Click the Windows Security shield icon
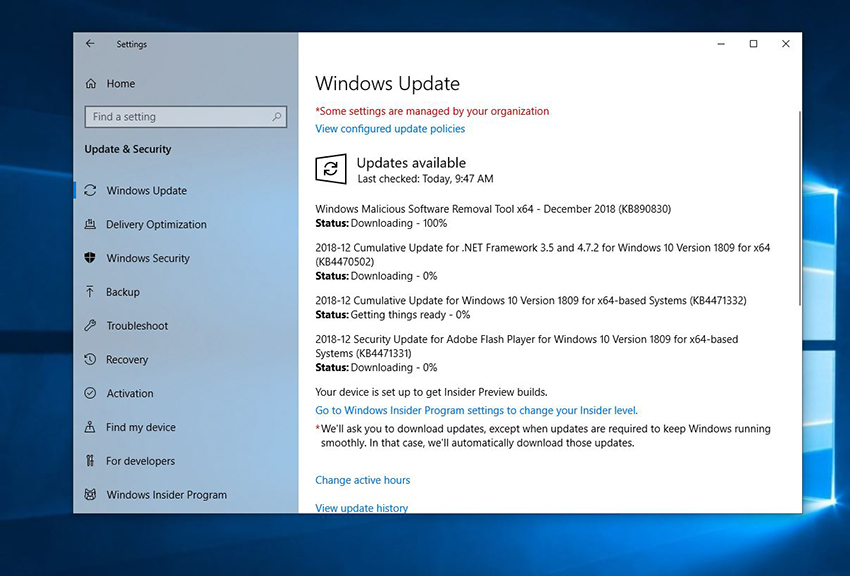The width and height of the screenshot is (850, 576). (91, 258)
